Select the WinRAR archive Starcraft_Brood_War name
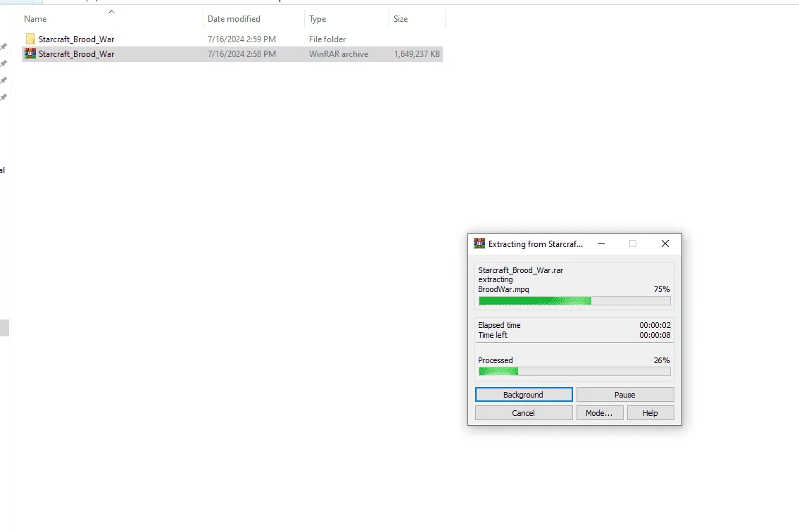This screenshot has width=799, height=532. 77,54
